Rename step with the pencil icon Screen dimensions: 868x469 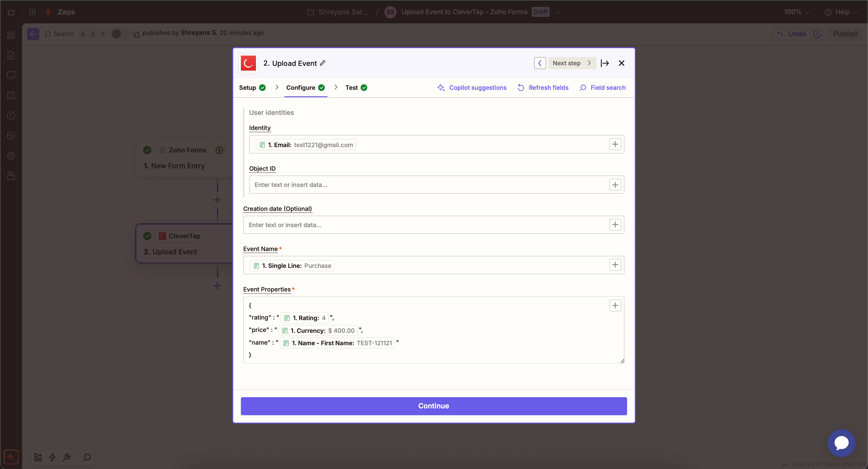pos(323,63)
